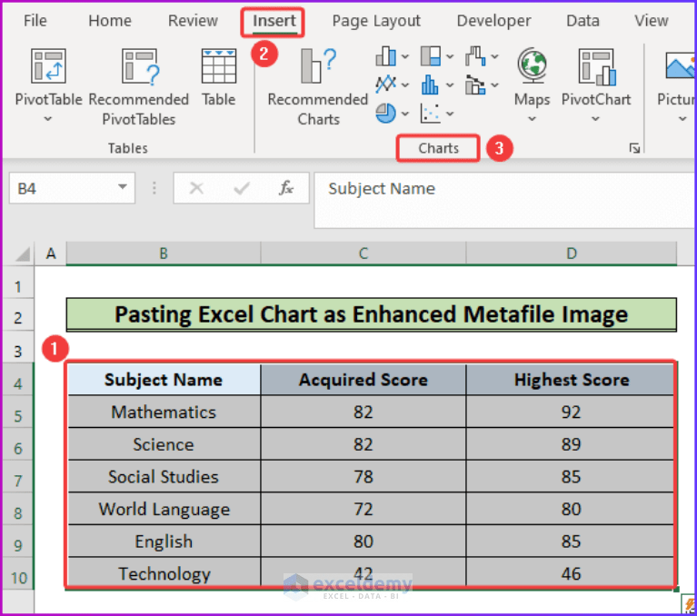Click the PivotTable icon
697x616 pixels.
click(48, 66)
